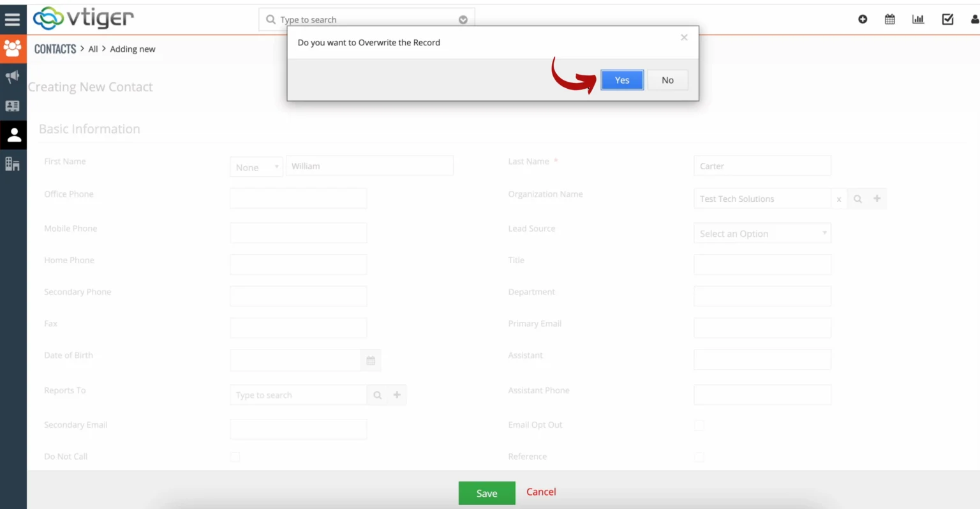Open the Organizations module in the sidebar
980x509 pixels.
pyautogui.click(x=13, y=163)
